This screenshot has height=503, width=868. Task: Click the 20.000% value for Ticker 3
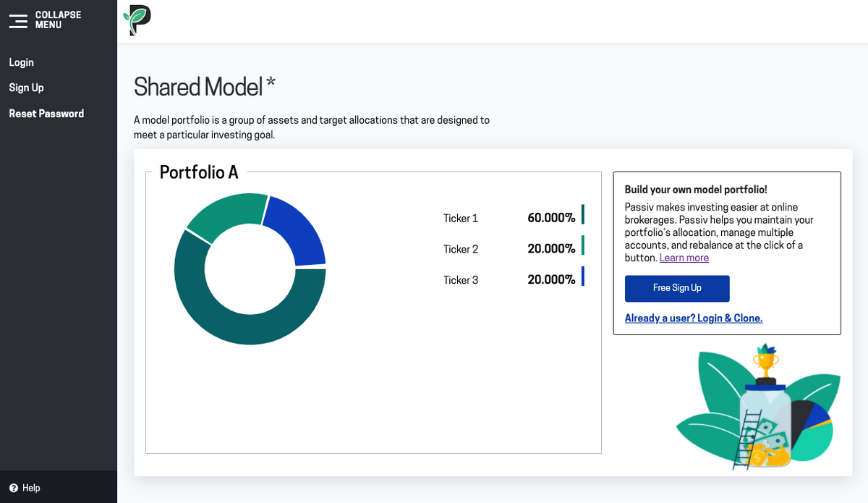click(551, 279)
